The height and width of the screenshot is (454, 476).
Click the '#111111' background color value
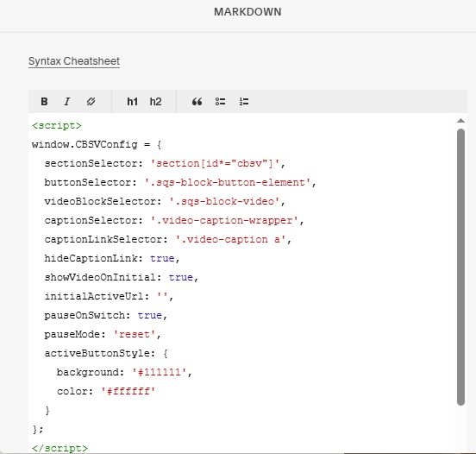click(159, 372)
